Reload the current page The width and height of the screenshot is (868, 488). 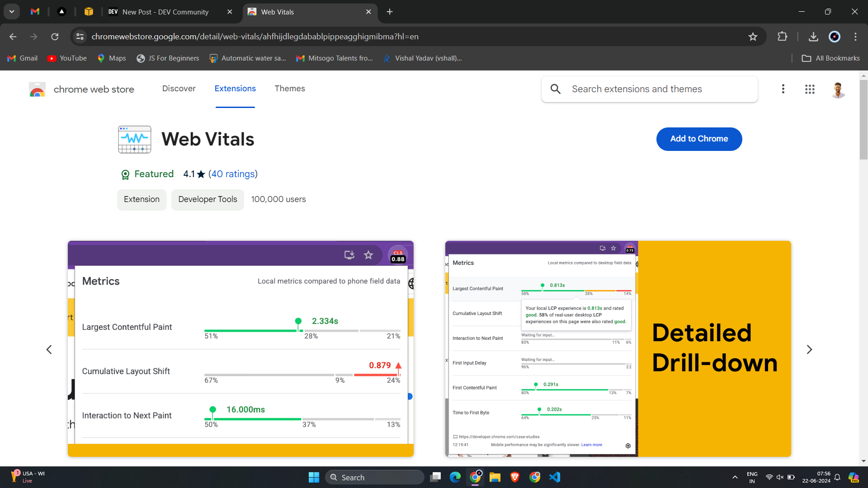[x=55, y=37]
